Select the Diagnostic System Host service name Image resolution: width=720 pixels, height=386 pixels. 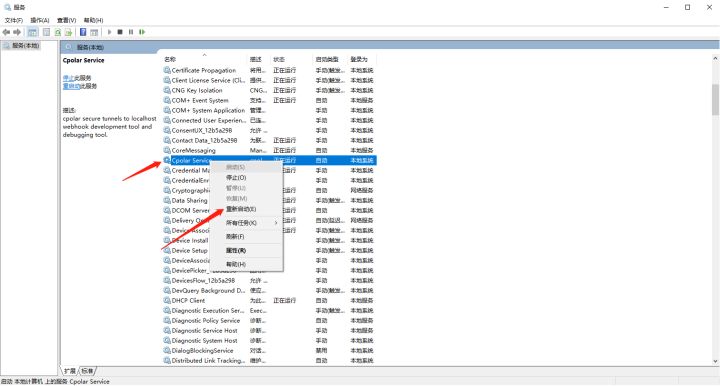204,341
